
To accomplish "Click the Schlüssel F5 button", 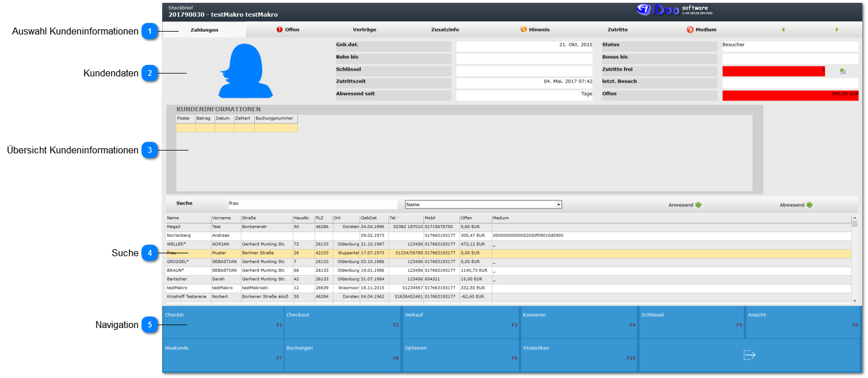I will [692, 322].
